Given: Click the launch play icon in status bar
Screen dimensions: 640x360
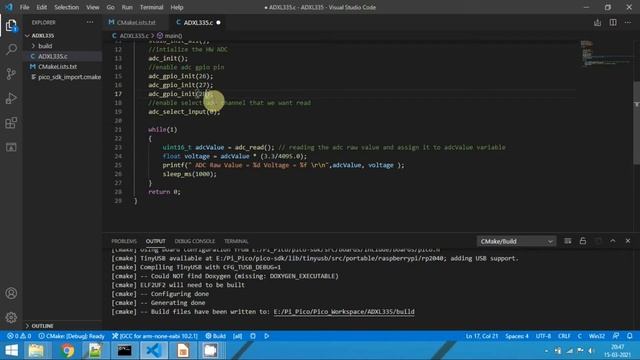Looking at the screenshot, I should [267, 336].
